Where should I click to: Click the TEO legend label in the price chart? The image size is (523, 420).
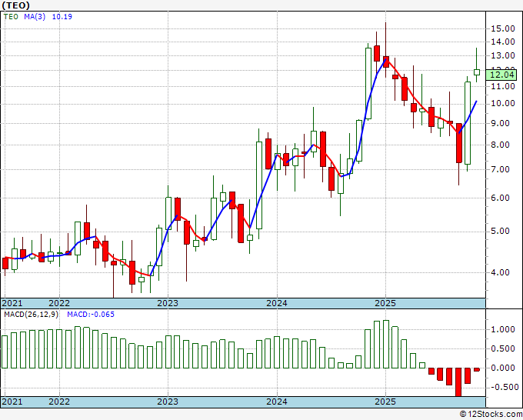[x=11, y=17]
